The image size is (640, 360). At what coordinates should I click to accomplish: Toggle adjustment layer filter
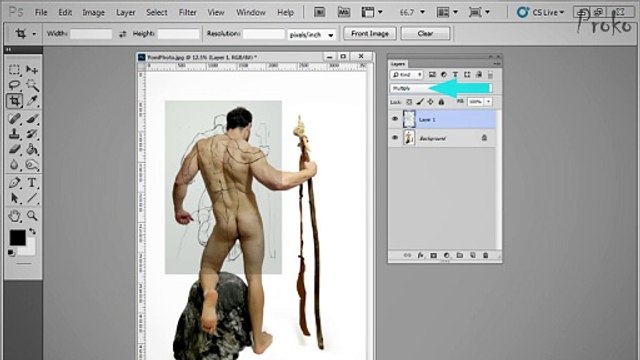pyautogui.click(x=444, y=75)
